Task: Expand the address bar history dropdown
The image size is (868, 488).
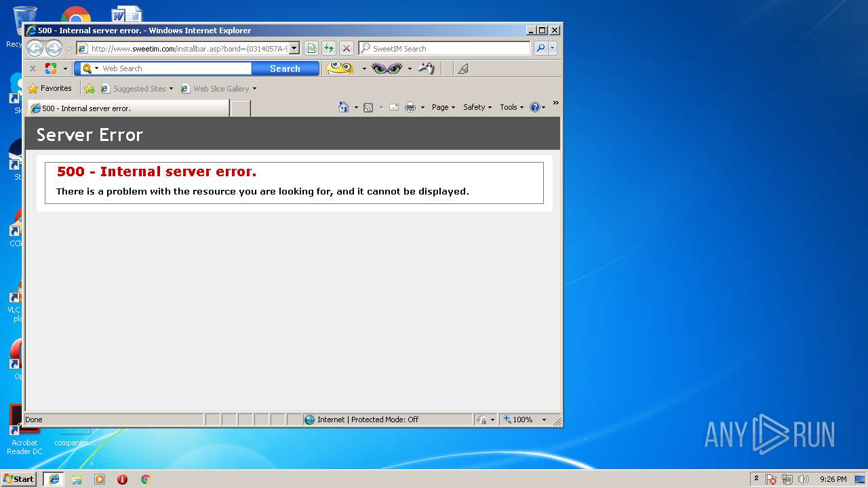Action: tap(294, 49)
